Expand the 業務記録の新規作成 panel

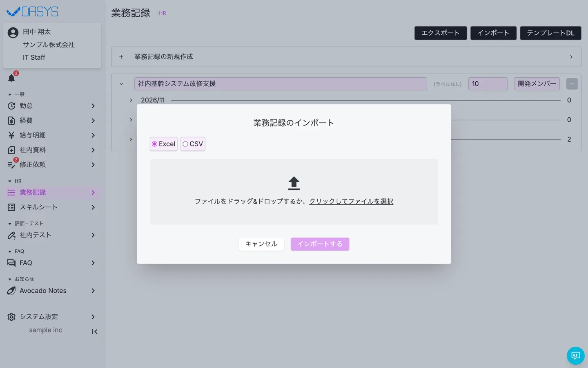[346, 57]
